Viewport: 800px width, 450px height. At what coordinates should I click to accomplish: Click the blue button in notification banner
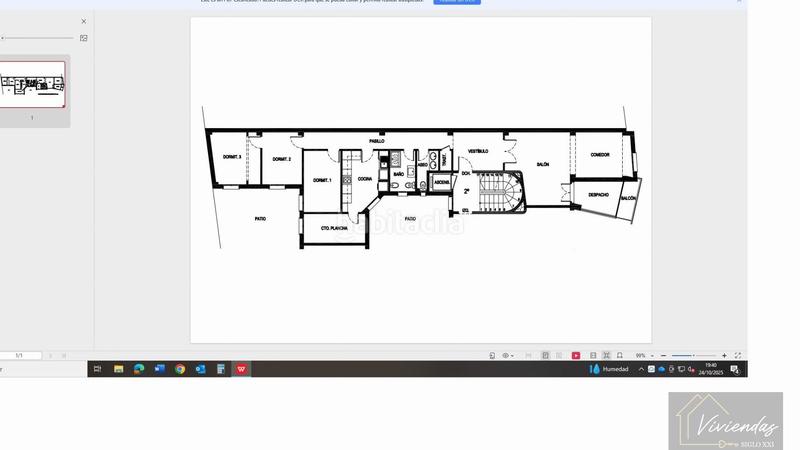coord(456,1)
